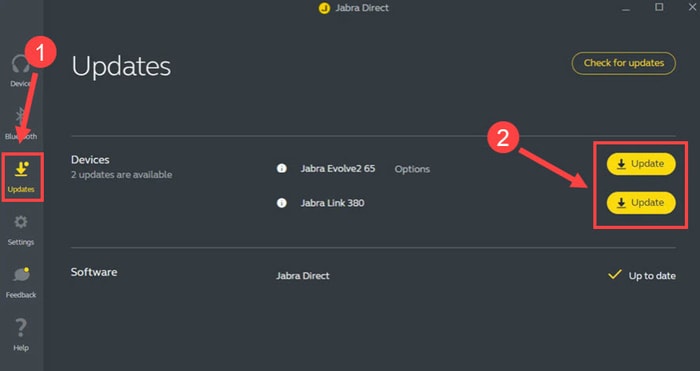The height and width of the screenshot is (371, 700).
Task: Click info icon next to Jabra Evolve2 65
Action: pyautogui.click(x=281, y=169)
